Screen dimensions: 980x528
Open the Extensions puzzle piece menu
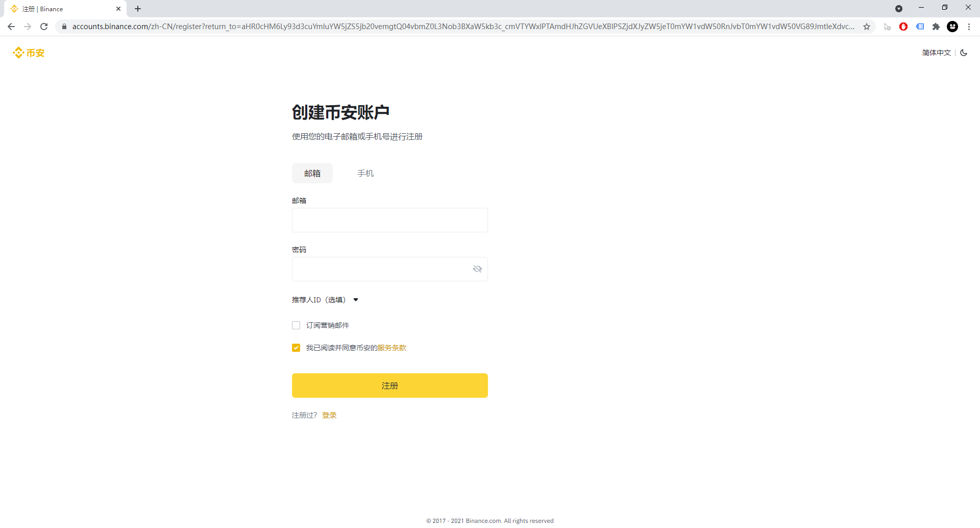pyautogui.click(x=936, y=27)
